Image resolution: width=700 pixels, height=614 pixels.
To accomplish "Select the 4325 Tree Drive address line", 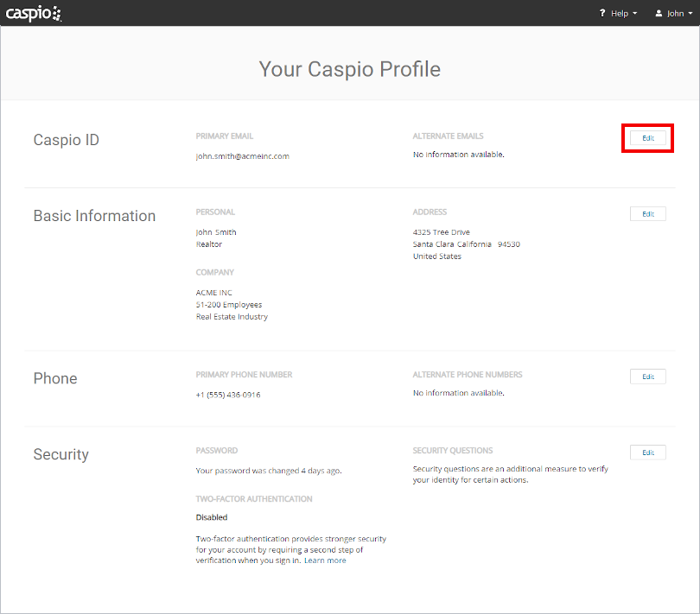I will click(x=441, y=232).
